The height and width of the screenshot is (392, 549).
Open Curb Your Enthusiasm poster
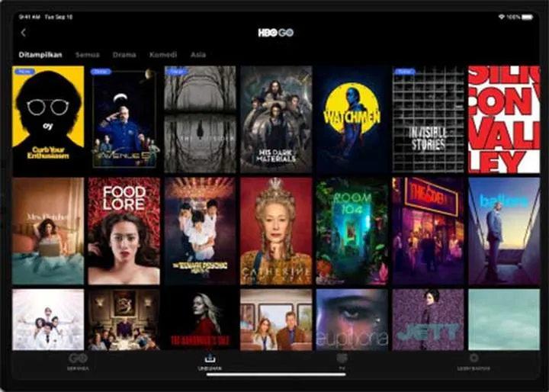point(48,119)
